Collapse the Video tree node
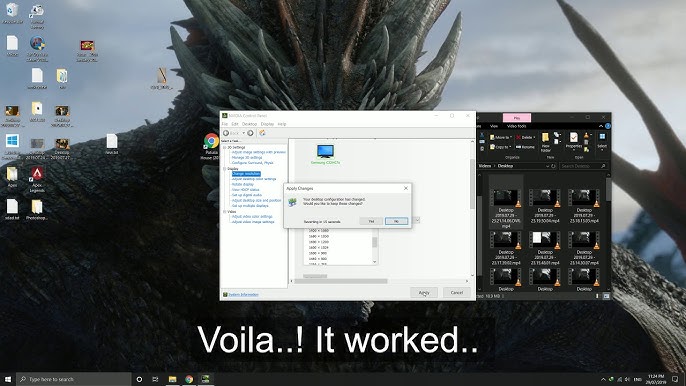The width and height of the screenshot is (686, 386). click(224, 211)
